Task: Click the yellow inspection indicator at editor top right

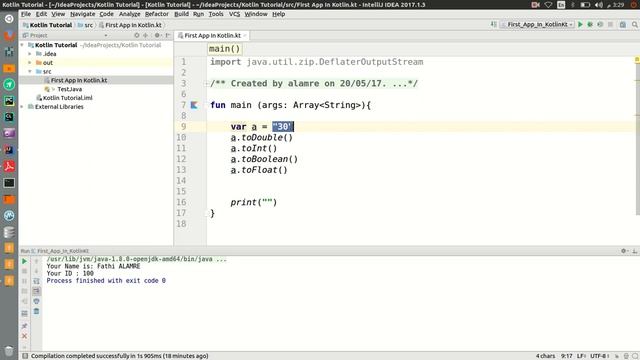Action: (637, 60)
